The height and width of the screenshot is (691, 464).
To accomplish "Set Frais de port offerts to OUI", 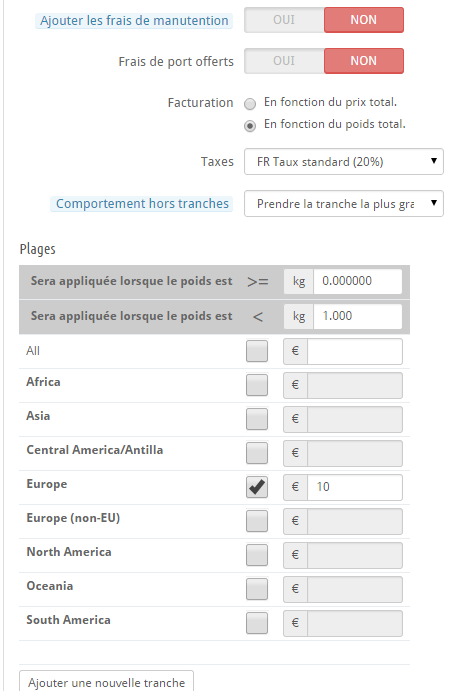I will [284, 61].
